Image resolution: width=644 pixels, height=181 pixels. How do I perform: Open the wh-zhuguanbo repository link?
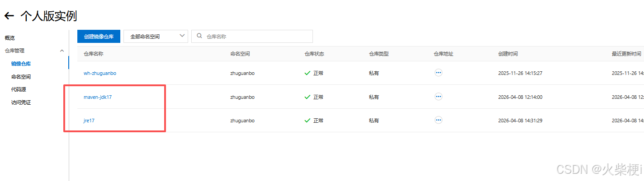100,73
